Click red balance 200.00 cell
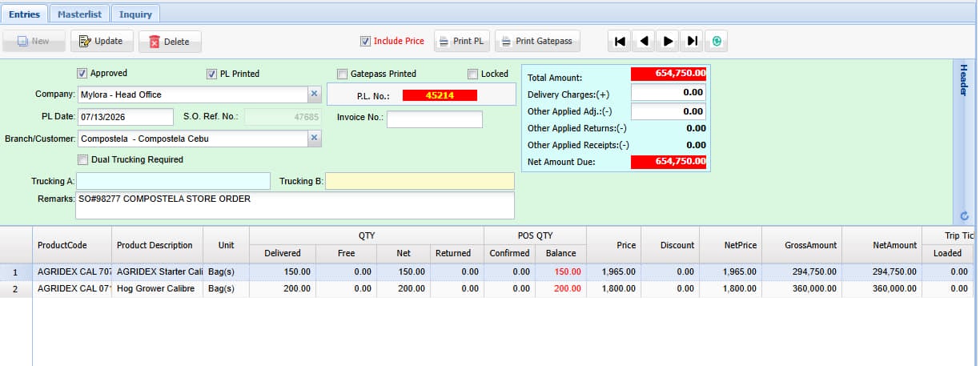The height and width of the screenshot is (366, 980). click(560, 288)
